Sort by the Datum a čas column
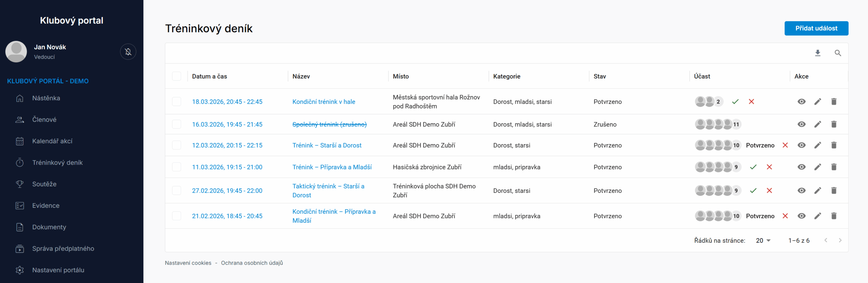The height and width of the screenshot is (283, 868). pos(209,76)
